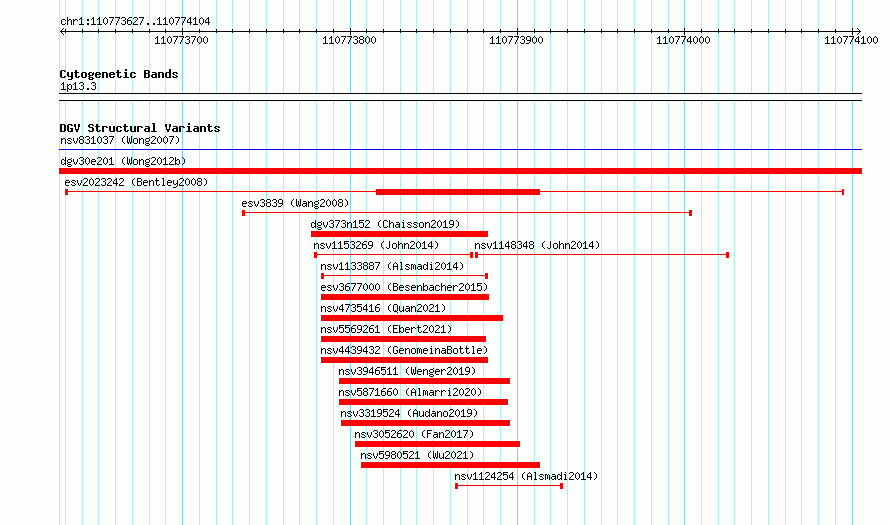
Task: Click the thin nsv1124254 variant line
Action: (x=509, y=486)
